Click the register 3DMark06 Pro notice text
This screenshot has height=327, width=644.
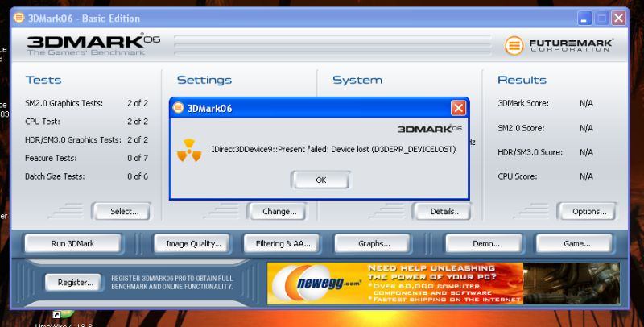[172, 282]
